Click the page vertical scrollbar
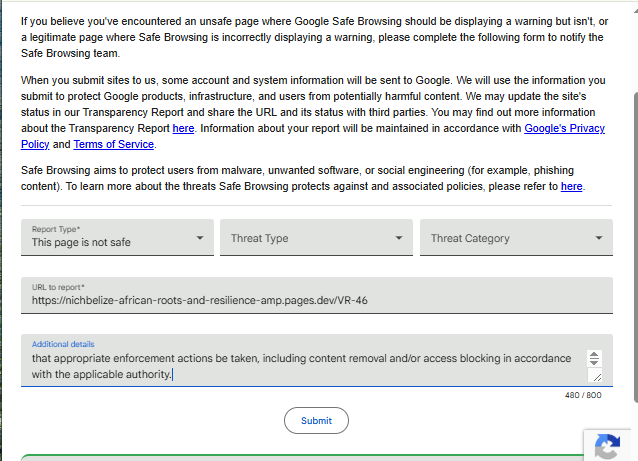 636,248
